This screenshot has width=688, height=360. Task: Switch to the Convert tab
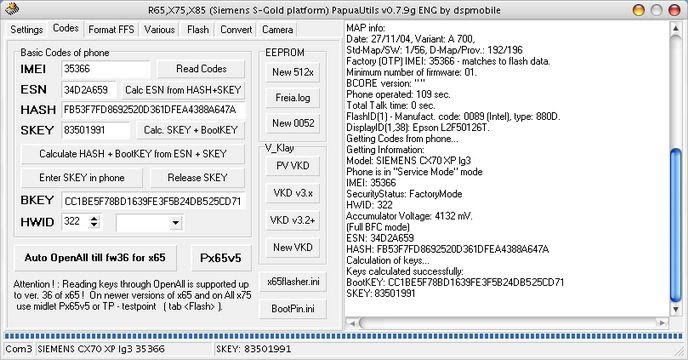point(236,29)
